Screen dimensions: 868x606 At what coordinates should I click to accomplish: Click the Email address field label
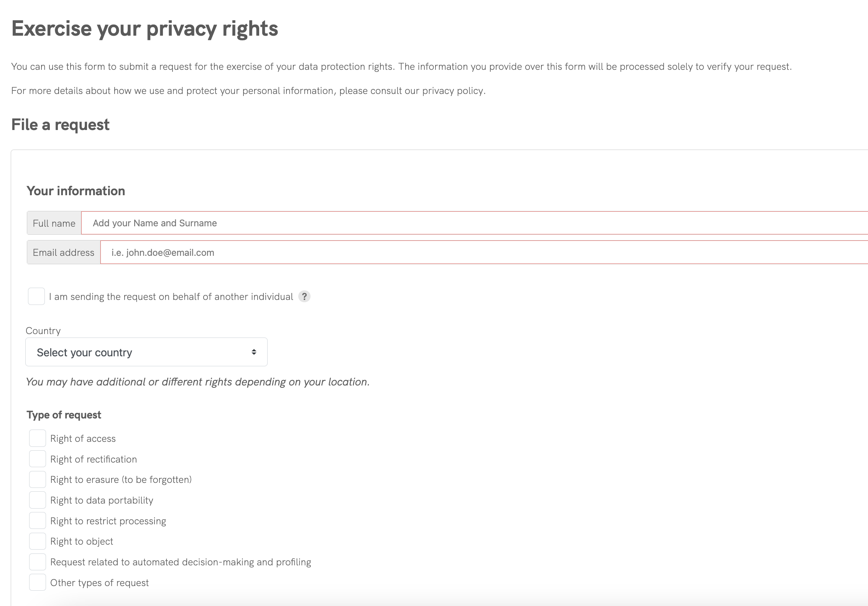point(64,253)
